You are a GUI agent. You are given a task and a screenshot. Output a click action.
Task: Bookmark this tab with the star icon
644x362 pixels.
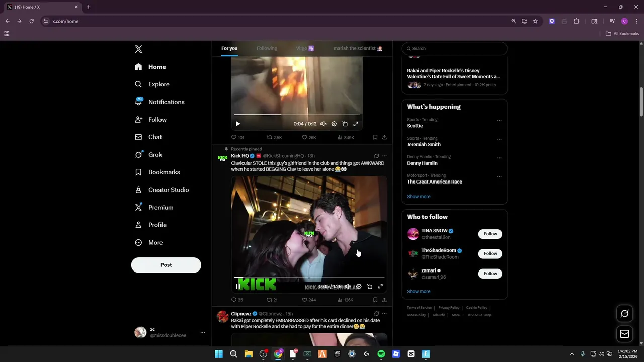(535, 21)
